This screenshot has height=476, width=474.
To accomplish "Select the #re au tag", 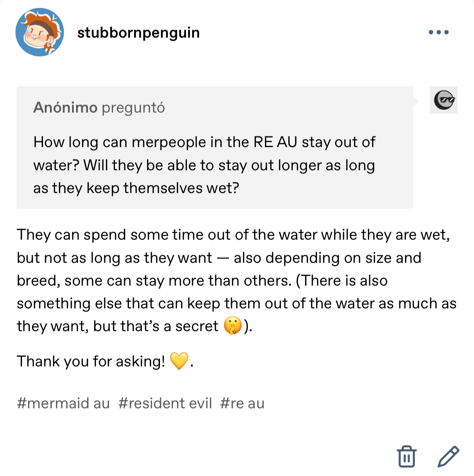I will click(242, 403).
